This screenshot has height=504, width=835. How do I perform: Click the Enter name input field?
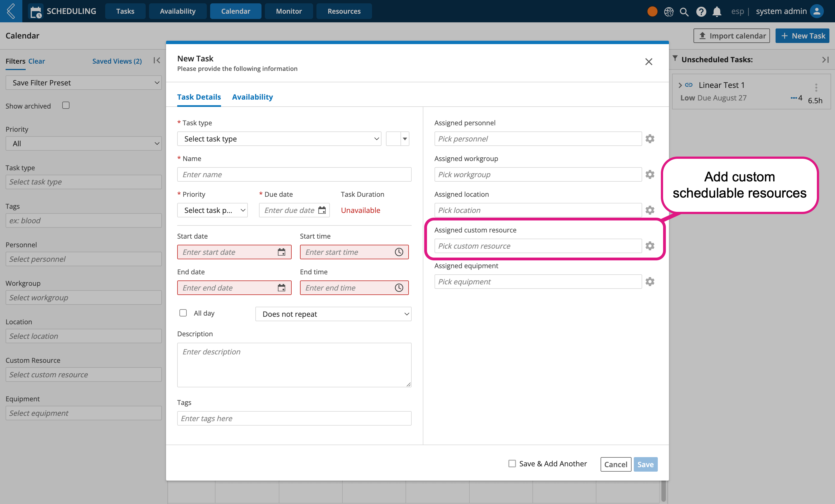295,174
